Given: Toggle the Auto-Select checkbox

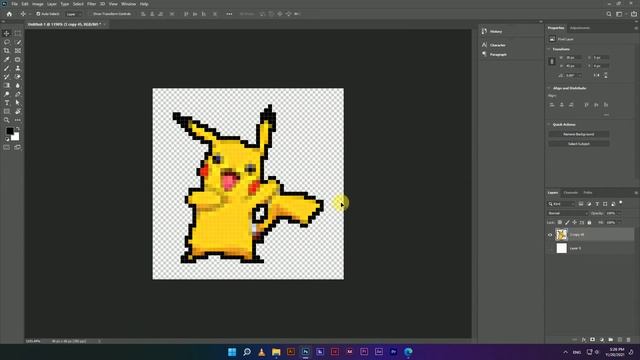Looking at the screenshot, I should tap(38, 14).
